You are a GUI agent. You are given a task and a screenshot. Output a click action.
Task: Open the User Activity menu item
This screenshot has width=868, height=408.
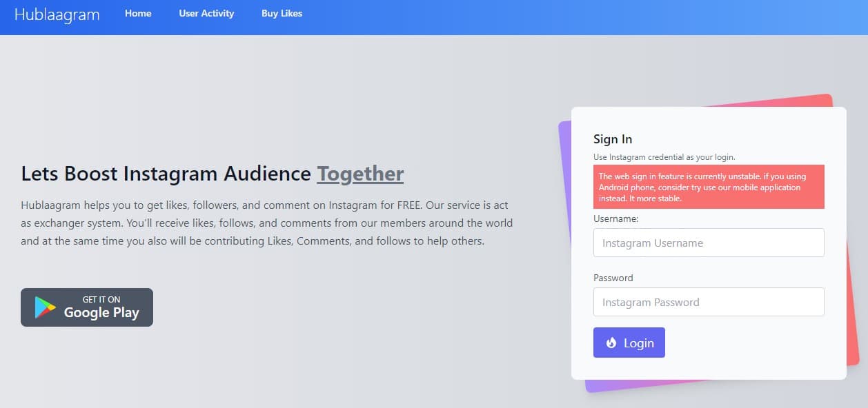[x=206, y=13]
